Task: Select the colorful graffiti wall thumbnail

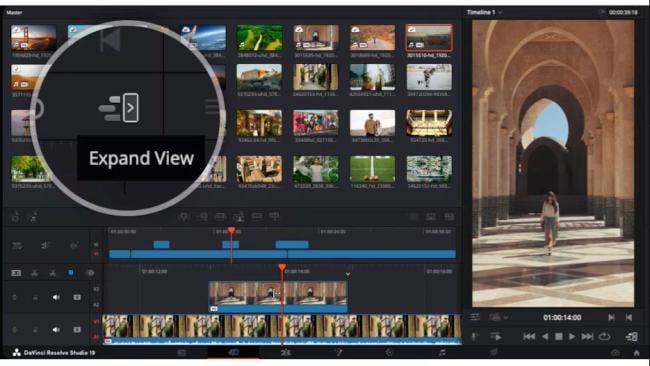Action: click(315, 123)
